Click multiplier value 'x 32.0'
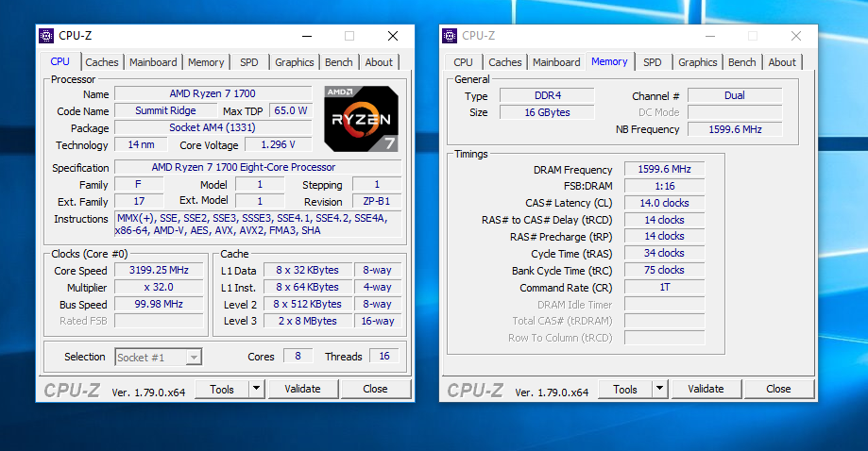Viewport: 868px width, 451px height. 159,288
